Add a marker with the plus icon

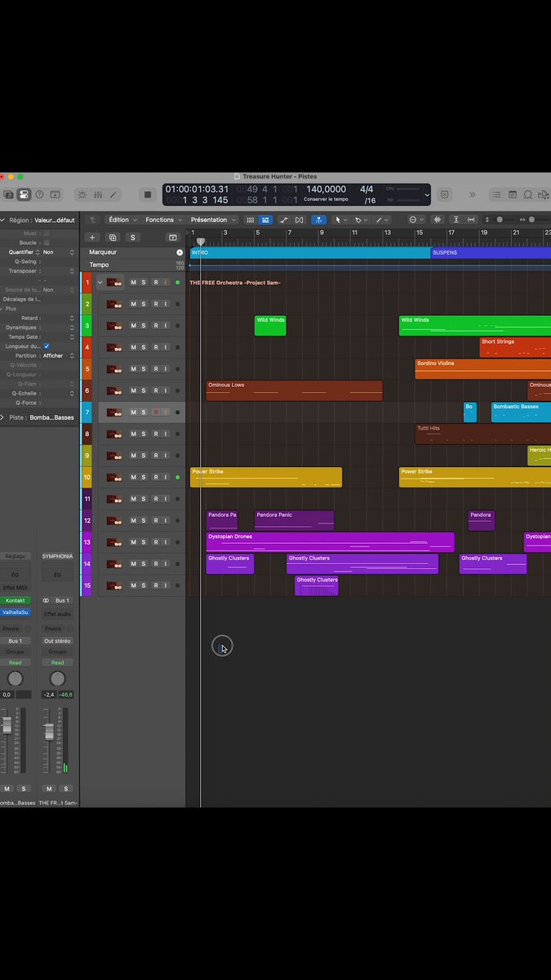click(180, 252)
